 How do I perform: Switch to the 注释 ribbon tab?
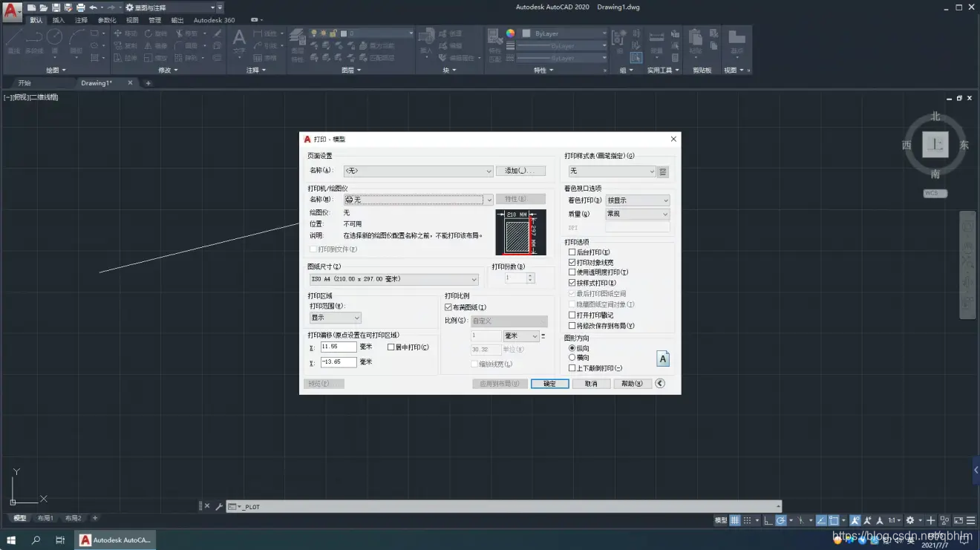pos(81,20)
